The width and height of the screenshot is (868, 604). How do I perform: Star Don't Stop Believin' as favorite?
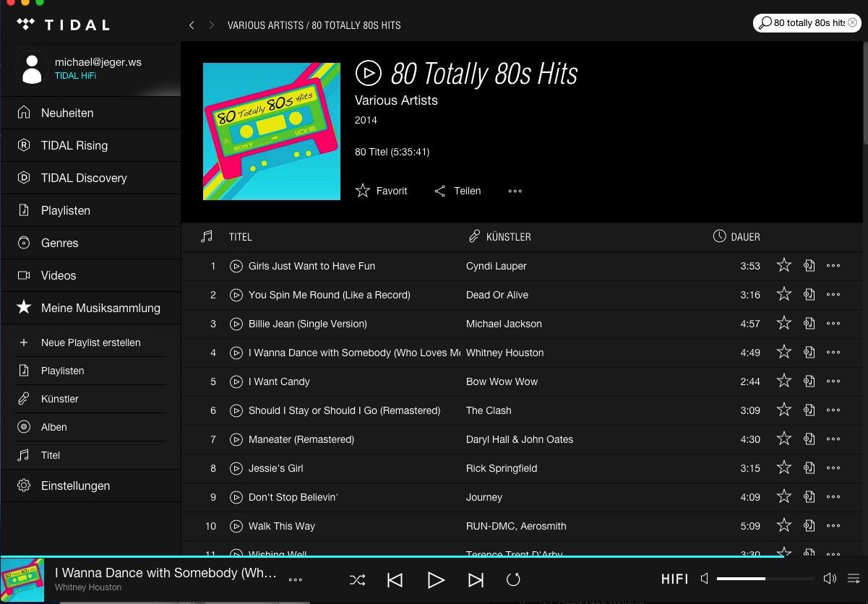[x=784, y=496]
